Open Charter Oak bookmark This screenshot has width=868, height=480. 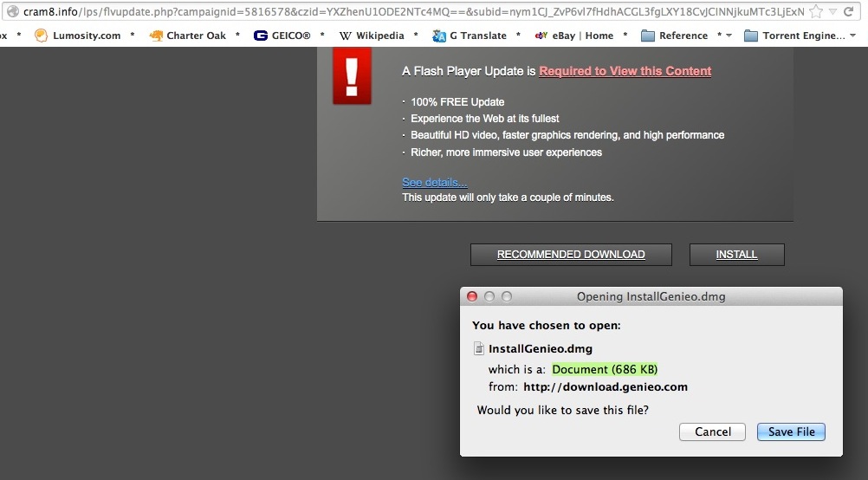(188, 36)
